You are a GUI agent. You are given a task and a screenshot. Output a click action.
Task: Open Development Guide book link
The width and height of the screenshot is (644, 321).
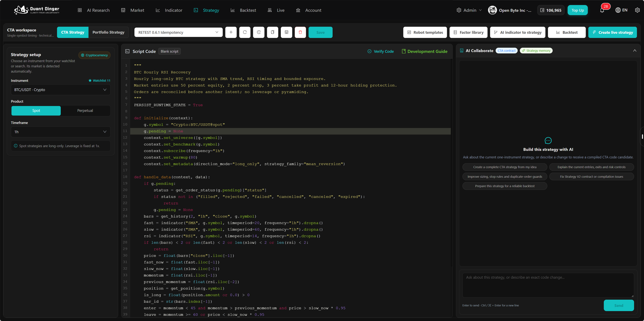tap(424, 51)
